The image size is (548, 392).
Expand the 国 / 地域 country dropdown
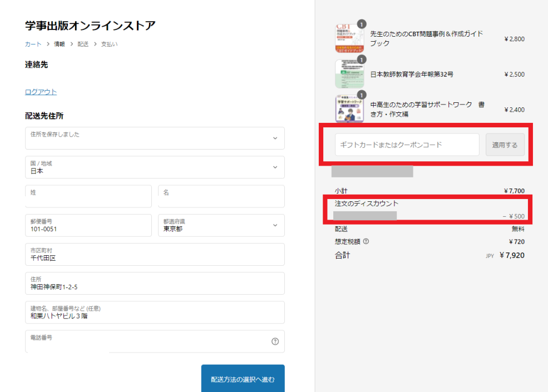click(155, 167)
